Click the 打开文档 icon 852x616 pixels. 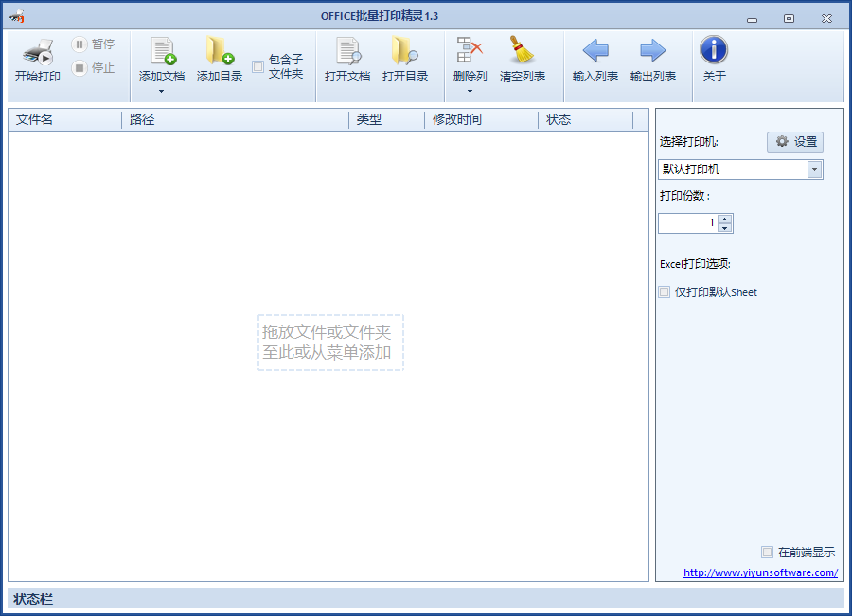pos(348,52)
